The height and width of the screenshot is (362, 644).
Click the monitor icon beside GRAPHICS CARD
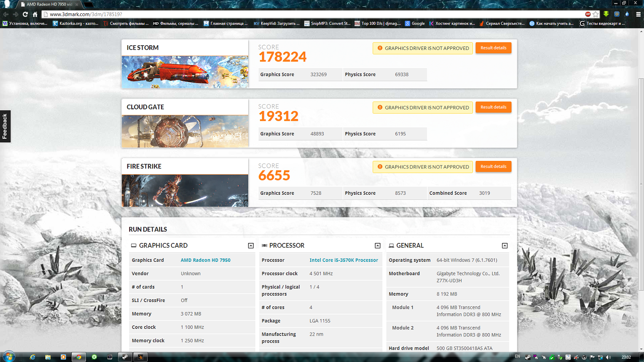point(134,246)
